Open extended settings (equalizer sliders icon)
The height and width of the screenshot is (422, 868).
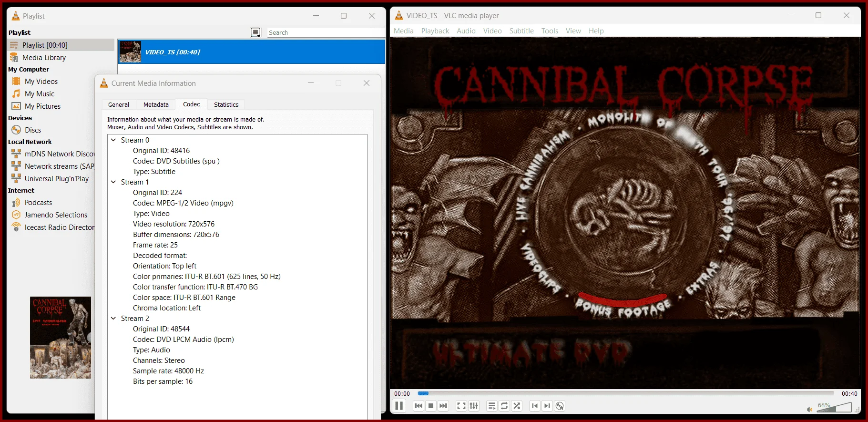coord(474,406)
